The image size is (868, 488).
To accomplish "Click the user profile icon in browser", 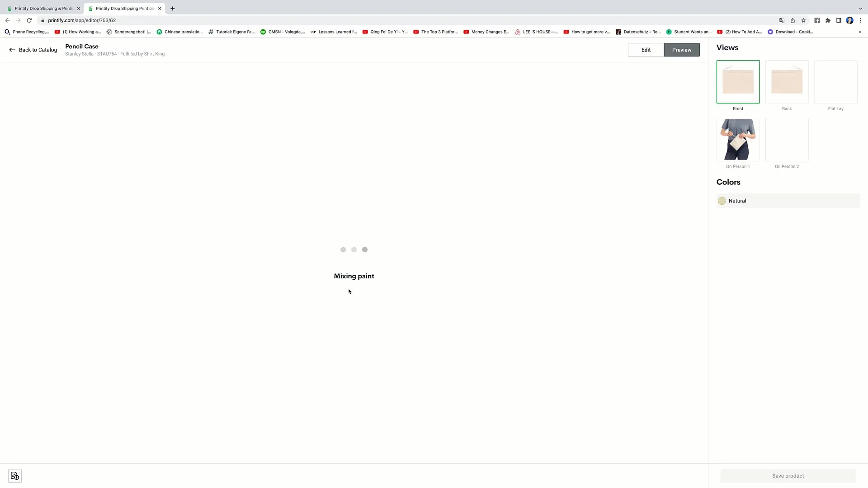I will pyautogui.click(x=851, y=20).
